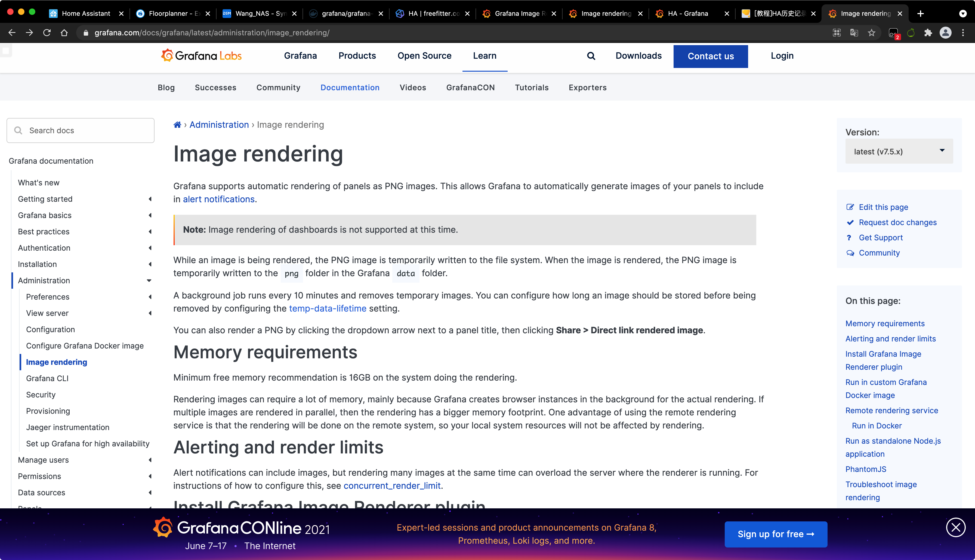Click the tab search dropdown arrow
975x560 pixels.
click(x=963, y=14)
